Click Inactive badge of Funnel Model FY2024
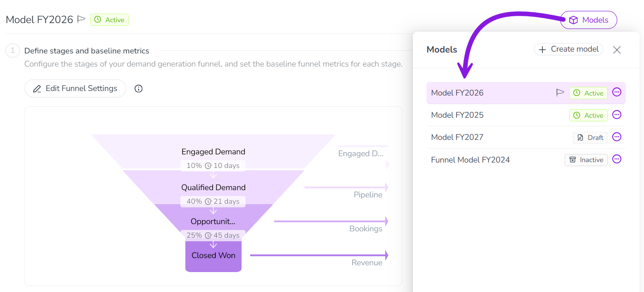Viewport: 644px width, 292px height. coord(586,160)
